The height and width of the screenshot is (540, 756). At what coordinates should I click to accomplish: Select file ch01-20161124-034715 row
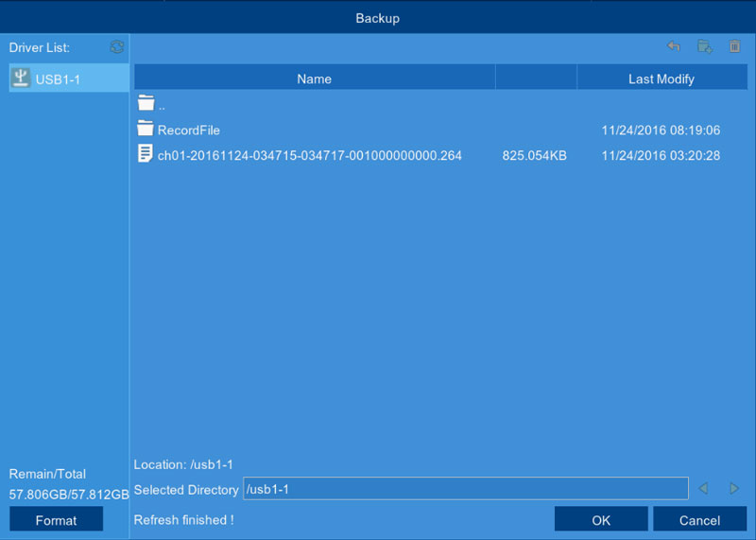tap(440, 155)
